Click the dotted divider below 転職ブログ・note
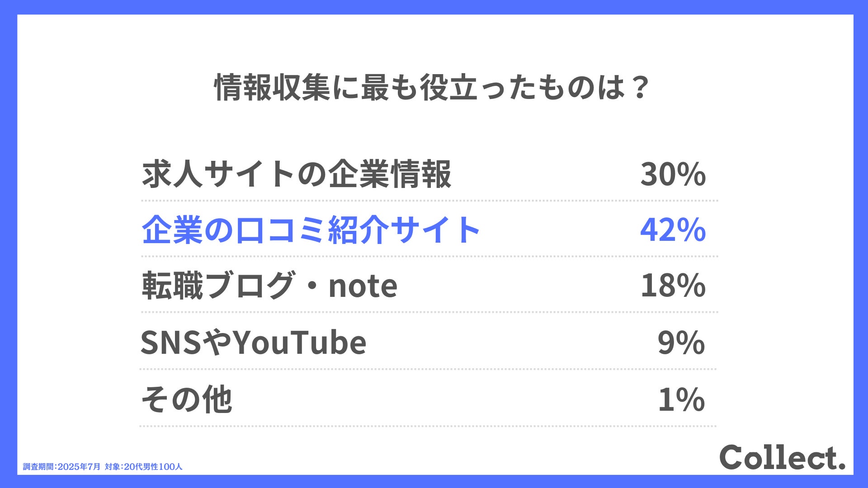The width and height of the screenshot is (868, 488). click(x=429, y=312)
